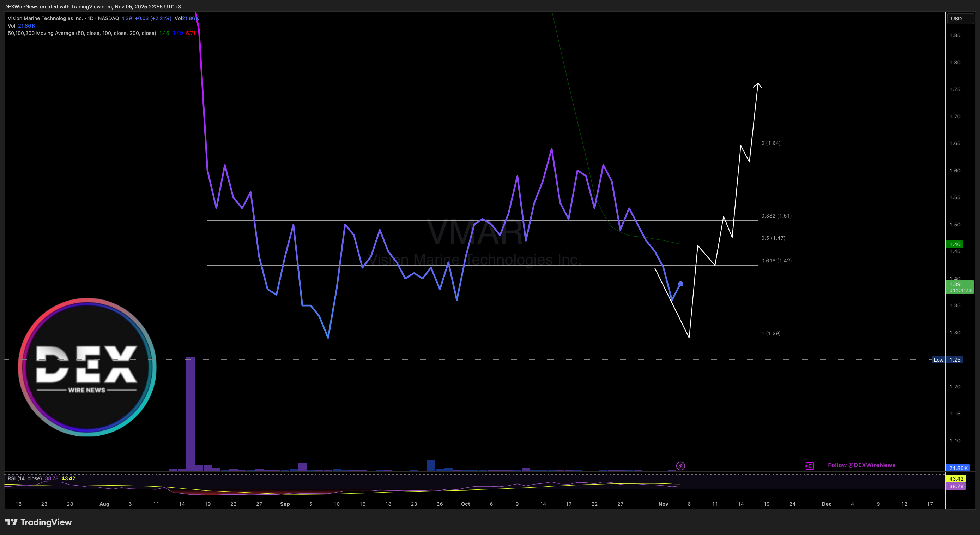Click the green 1.46 moving average price tag
This screenshot has width=980, height=535.
[955, 244]
